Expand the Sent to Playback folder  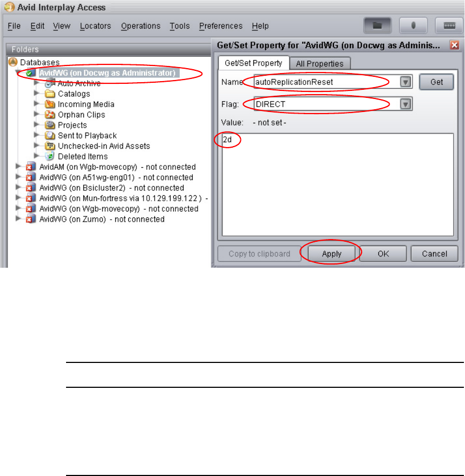(x=36, y=135)
